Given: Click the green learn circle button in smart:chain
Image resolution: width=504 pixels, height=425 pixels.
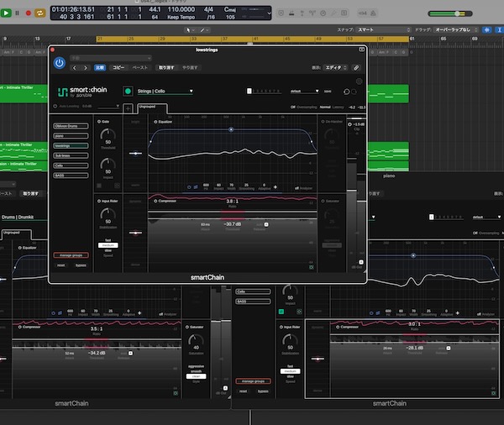Looking at the screenshot, I should [x=128, y=92].
